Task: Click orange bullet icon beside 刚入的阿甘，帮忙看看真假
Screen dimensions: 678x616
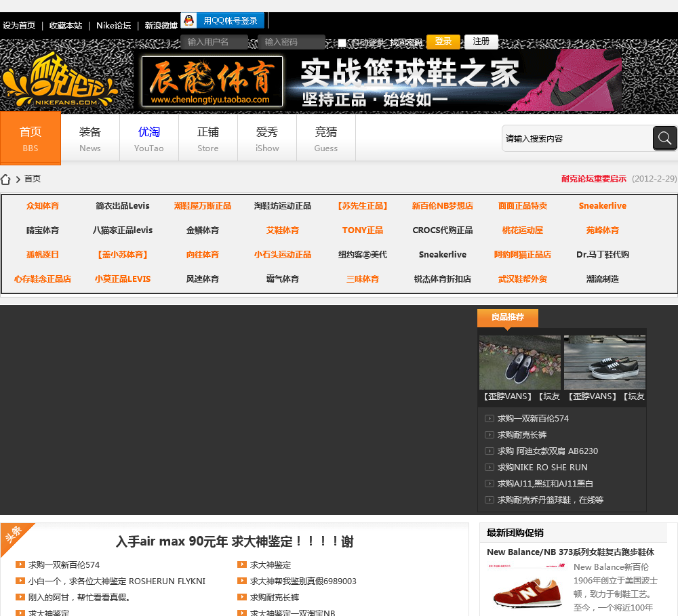Action: (x=20, y=597)
